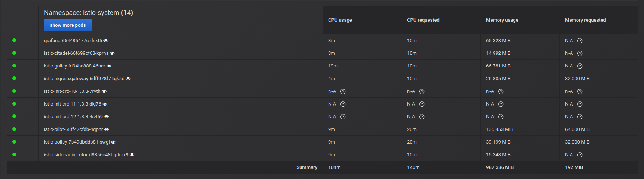Screen dimensions: 644x179
Task: Click the CPU usage column header
Action: point(340,20)
